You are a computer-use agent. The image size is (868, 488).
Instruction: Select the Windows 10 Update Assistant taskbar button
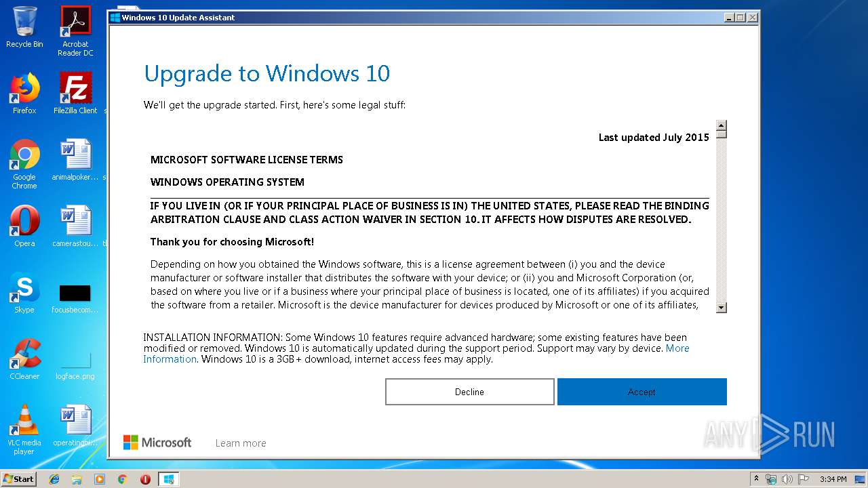click(x=168, y=479)
